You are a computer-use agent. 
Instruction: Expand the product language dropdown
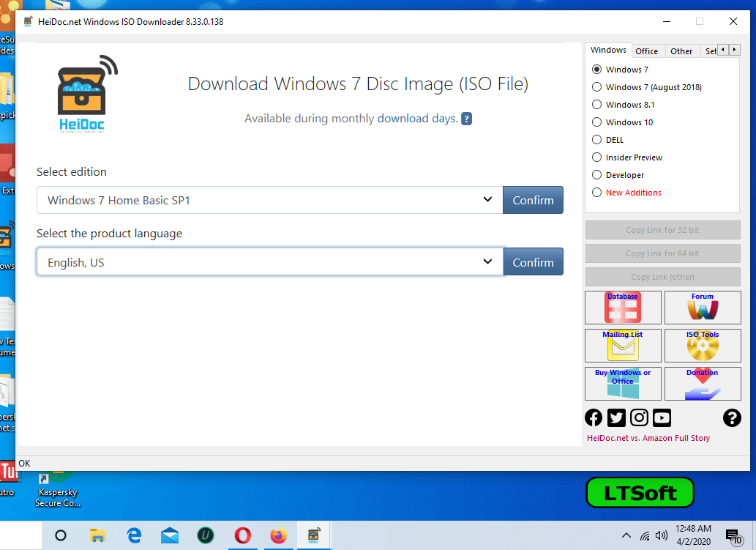[x=270, y=262]
